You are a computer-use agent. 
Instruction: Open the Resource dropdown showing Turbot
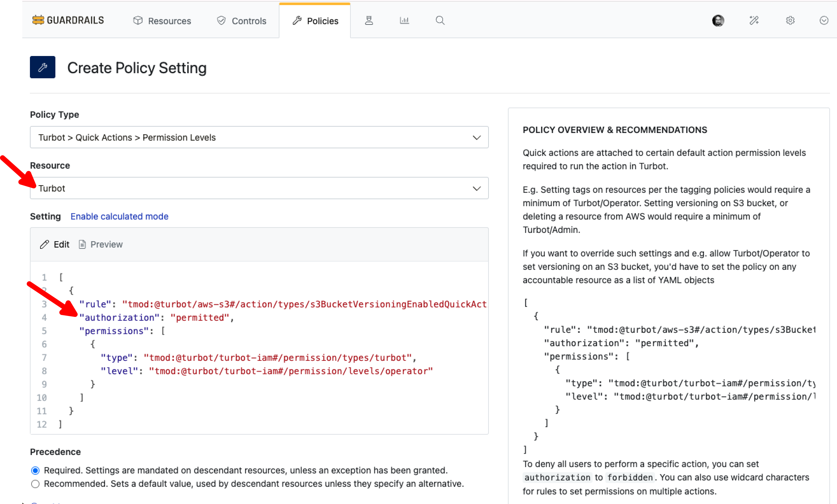(x=259, y=188)
